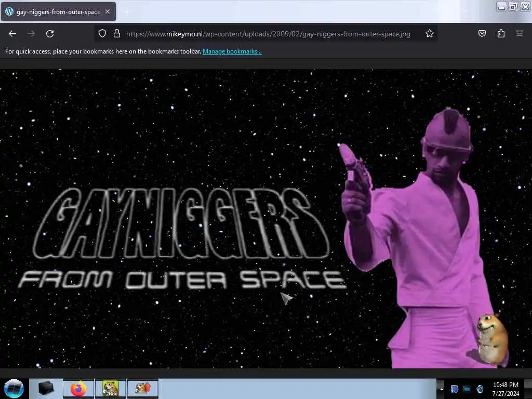Open the Extensions puzzle icon
This screenshot has width=532, height=399.
pyautogui.click(x=501, y=33)
